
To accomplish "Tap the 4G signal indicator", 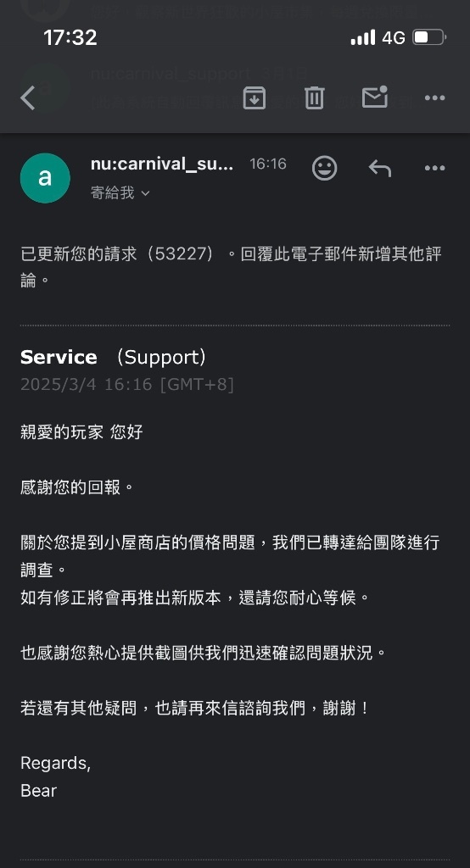I will tap(394, 37).
